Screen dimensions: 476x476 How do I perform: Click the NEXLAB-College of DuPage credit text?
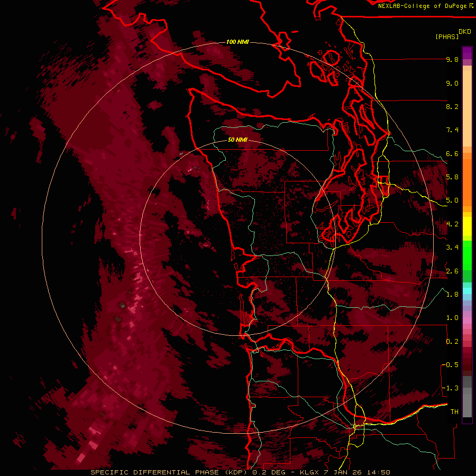click(x=422, y=6)
